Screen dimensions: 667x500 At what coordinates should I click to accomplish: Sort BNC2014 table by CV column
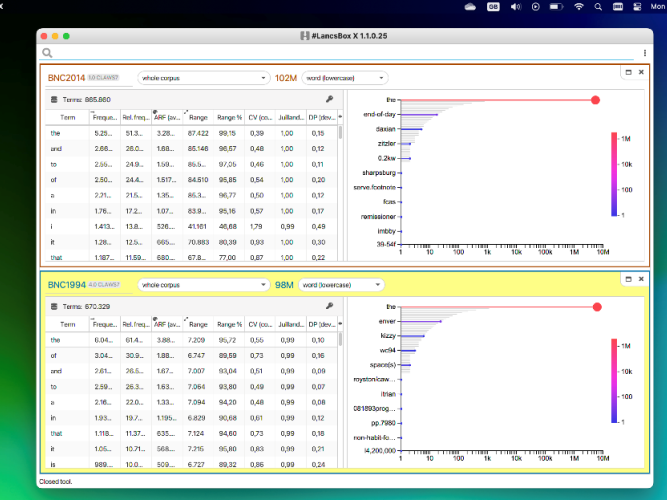(260, 117)
